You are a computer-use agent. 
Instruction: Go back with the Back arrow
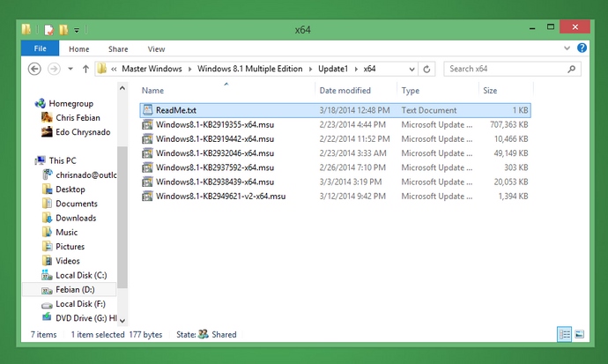[x=34, y=69]
